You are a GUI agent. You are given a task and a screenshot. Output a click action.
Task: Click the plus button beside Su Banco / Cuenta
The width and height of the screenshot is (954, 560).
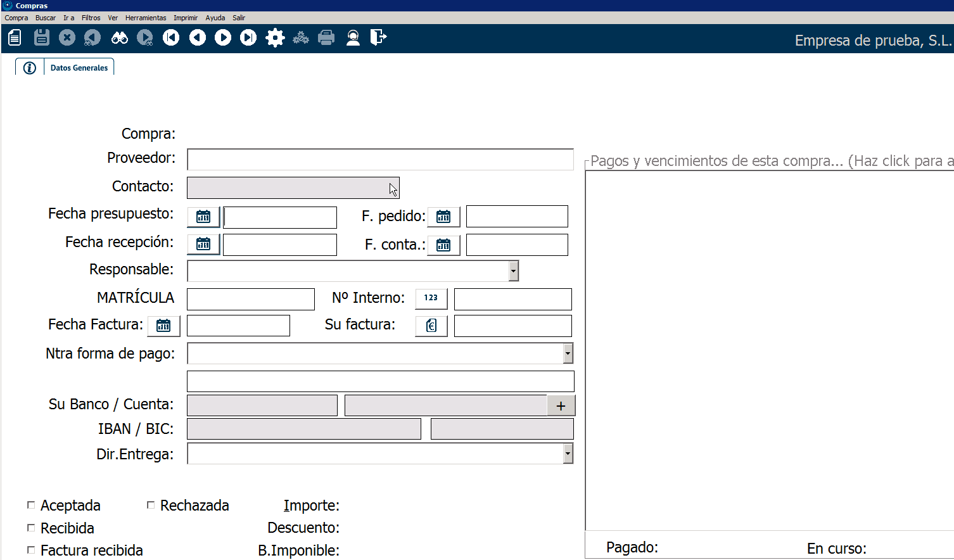pyautogui.click(x=561, y=406)
